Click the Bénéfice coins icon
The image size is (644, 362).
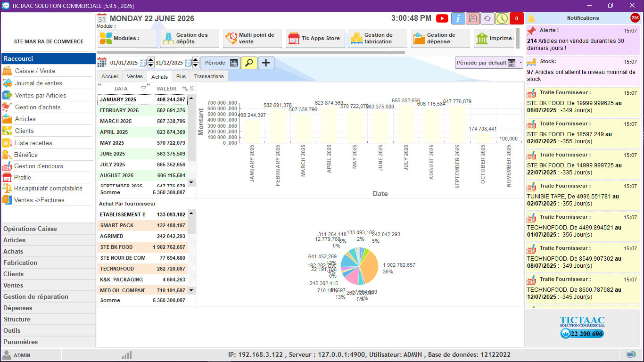(7, 155)
